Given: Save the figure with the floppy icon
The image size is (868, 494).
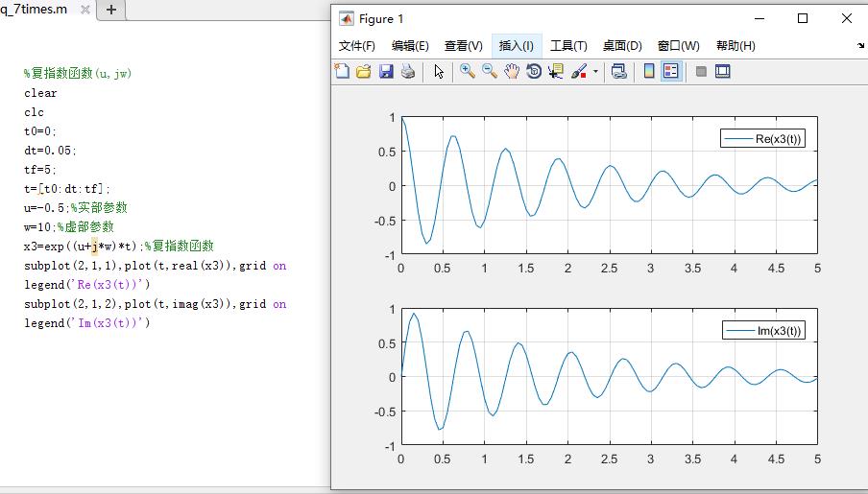Looking at the screenshot, I should coord(386,71).
